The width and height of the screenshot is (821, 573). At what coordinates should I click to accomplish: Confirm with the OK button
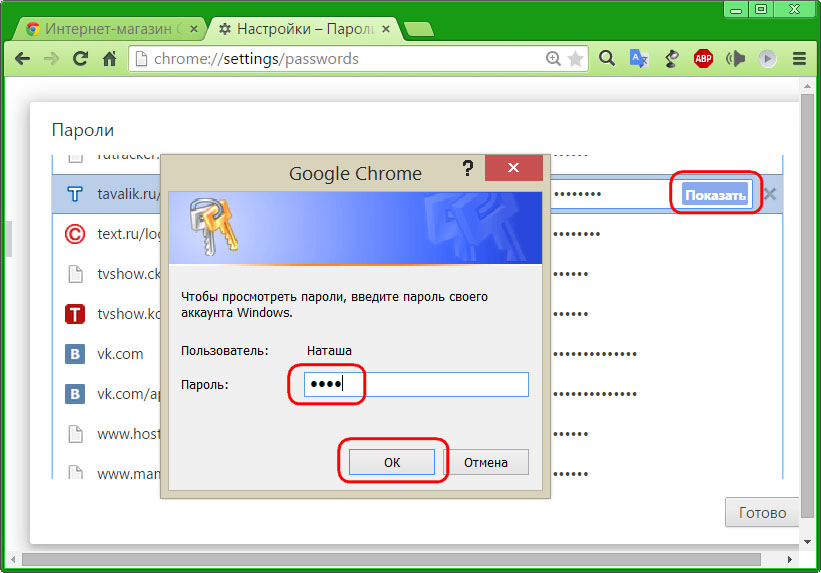(x=392, y=462)
